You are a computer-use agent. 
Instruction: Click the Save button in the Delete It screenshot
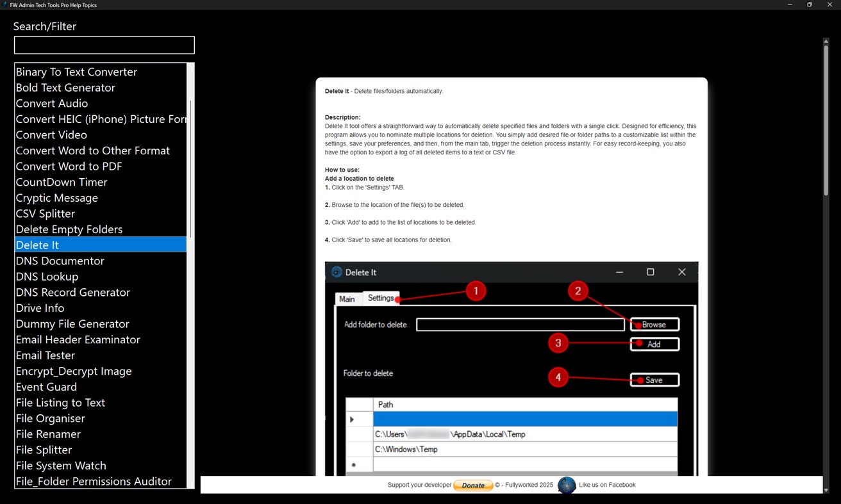[658, 379]
